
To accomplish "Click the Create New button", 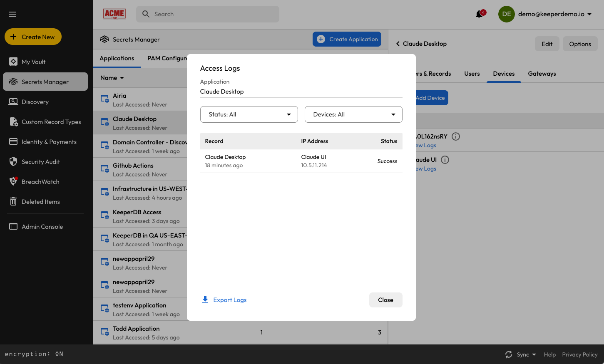I will 33,37.
